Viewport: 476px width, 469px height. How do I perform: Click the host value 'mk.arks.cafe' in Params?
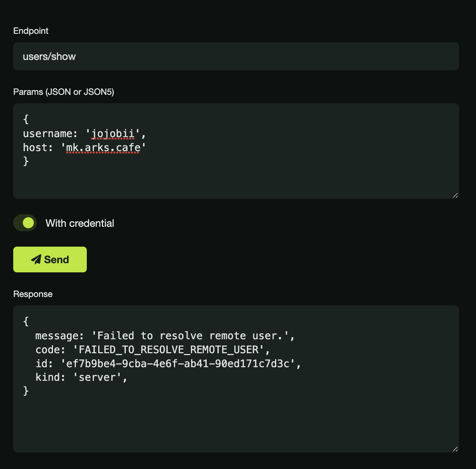coord(103,147)
